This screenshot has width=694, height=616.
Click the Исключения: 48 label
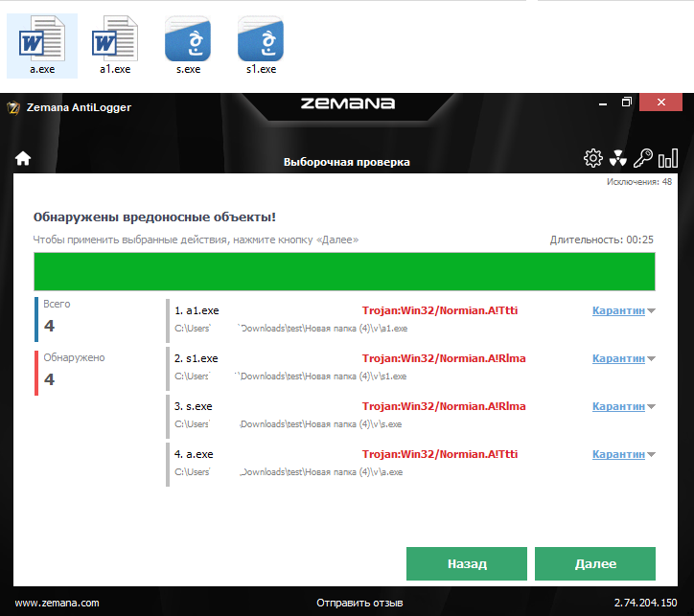[x=639, y=182]
